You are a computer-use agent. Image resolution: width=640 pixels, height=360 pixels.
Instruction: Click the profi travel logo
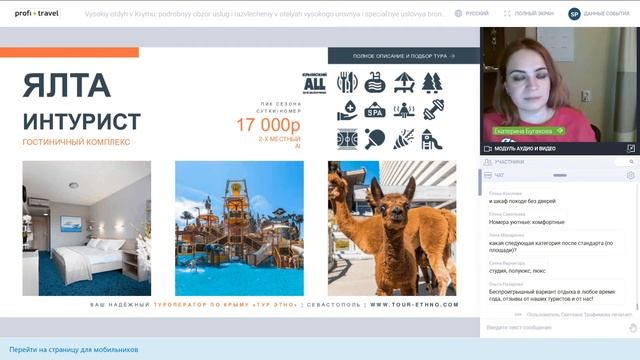pyautogui.click(x=37, y=13)
